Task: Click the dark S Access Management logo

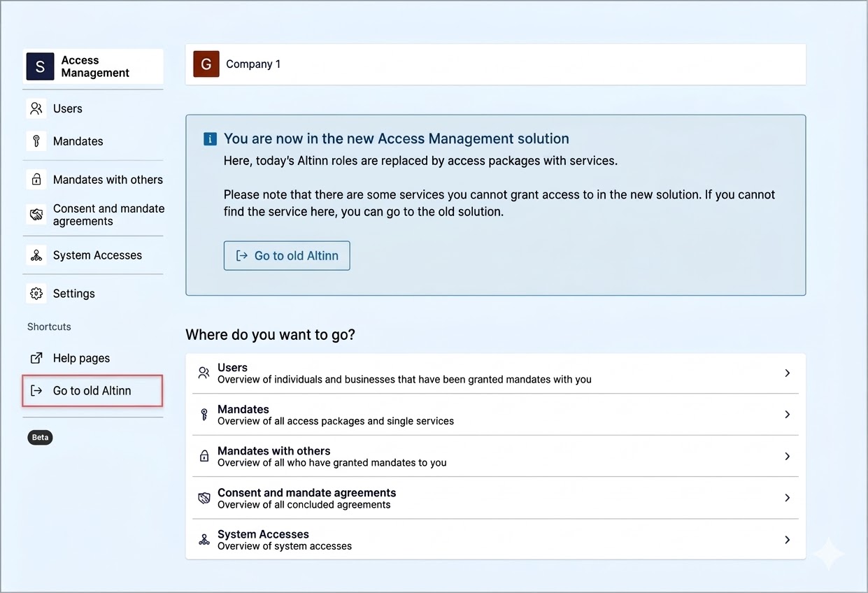Action: pyautogui.click(x=40, y=66)
